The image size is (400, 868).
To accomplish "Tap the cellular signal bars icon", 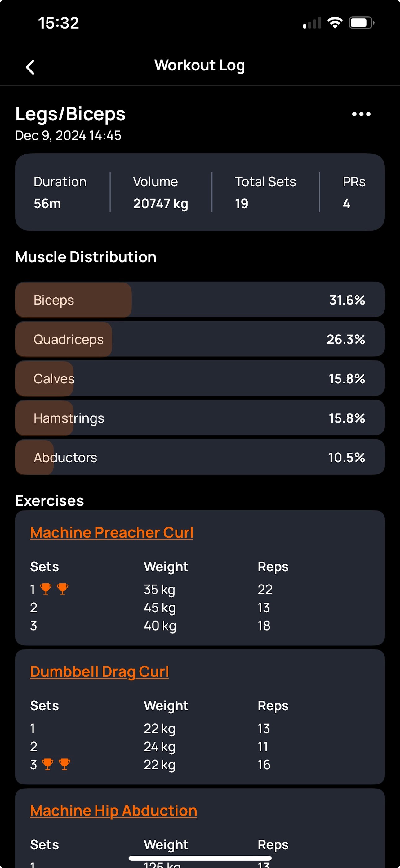I will 312,23.
